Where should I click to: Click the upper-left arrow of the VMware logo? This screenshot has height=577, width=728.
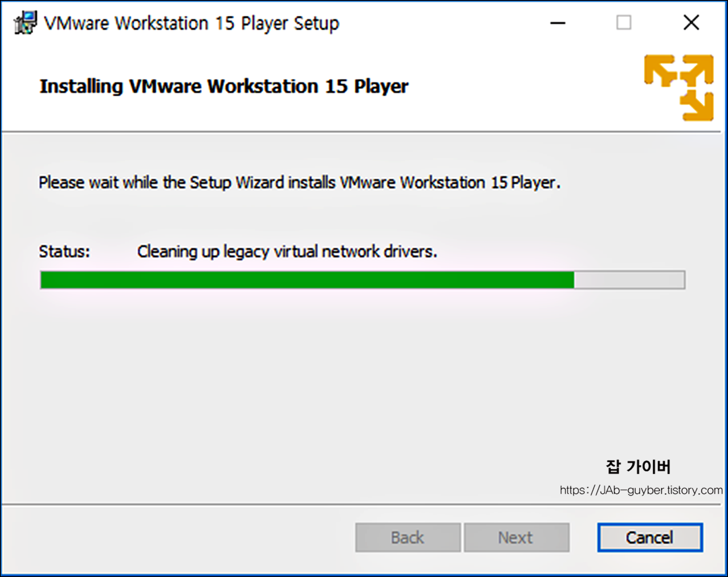click(x=660, y=70)
